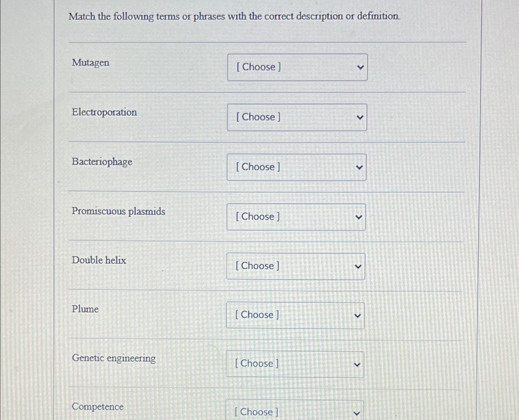The width and height of the screenshot is (519, 420).
Task: Open the Double helix answer dropdown
Action: (295, 266)
